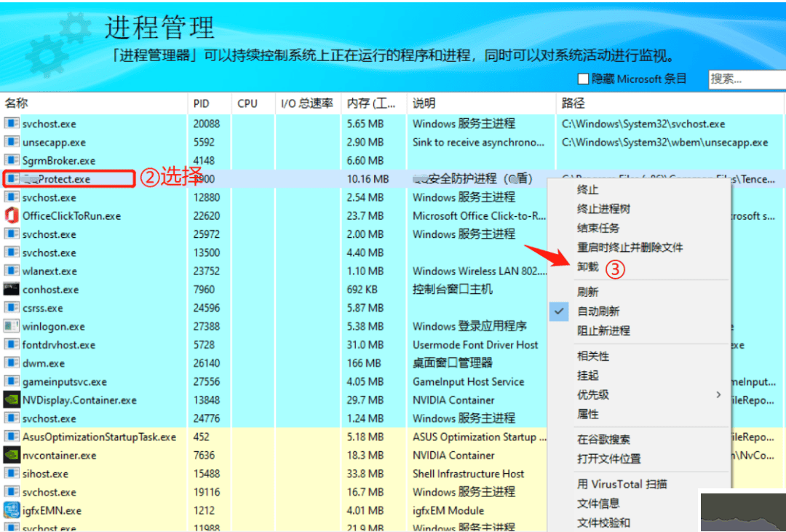Viewport: 786px width, 532px height.
Task: Enable the hide Microsoft entries checkbox
Action: [583, 79]
